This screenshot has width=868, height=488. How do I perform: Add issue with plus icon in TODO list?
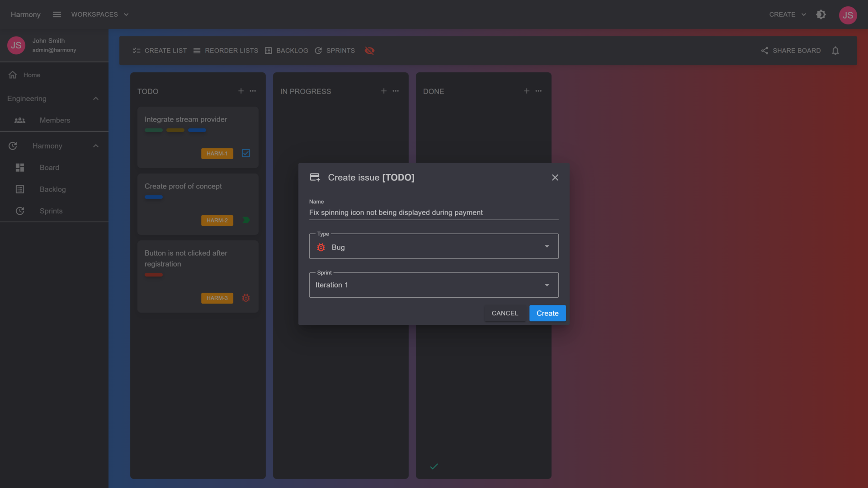[241, 91]
